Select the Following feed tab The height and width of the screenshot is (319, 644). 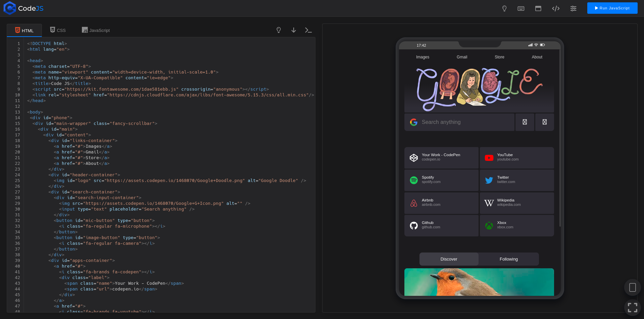[x=509, y=259]
